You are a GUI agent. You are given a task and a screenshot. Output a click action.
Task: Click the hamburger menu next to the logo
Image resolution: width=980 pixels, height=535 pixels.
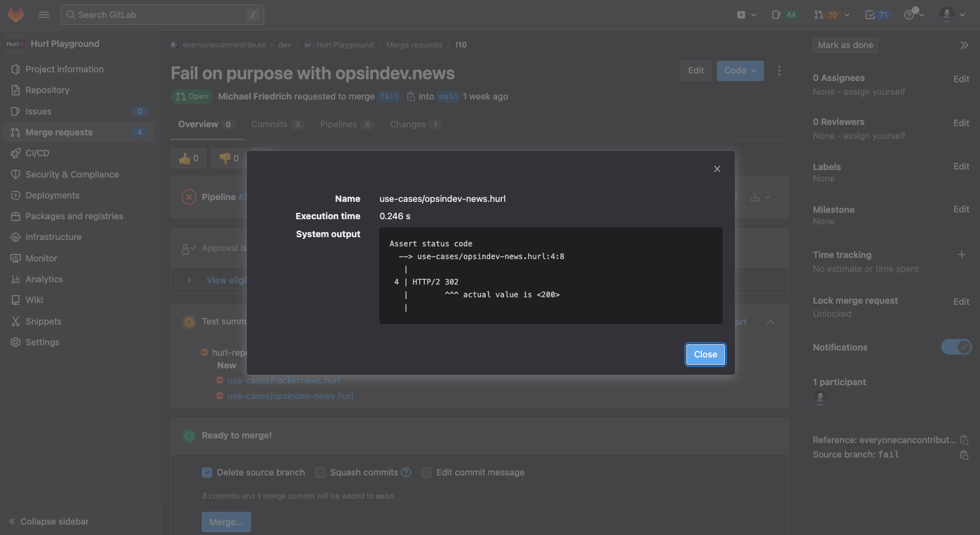click(x=43, y=14)
